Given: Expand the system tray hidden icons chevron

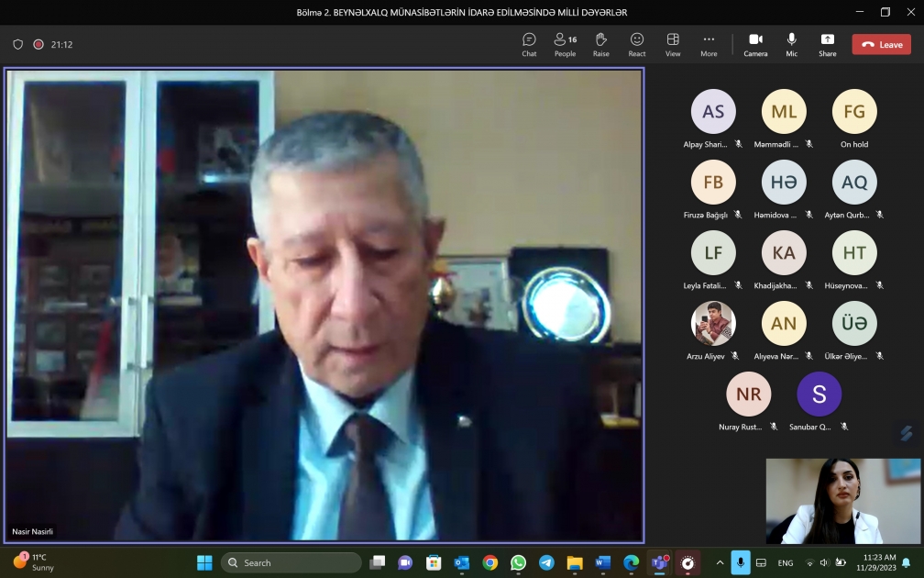Looking at the screenshot, I should [x=720, y=562].
